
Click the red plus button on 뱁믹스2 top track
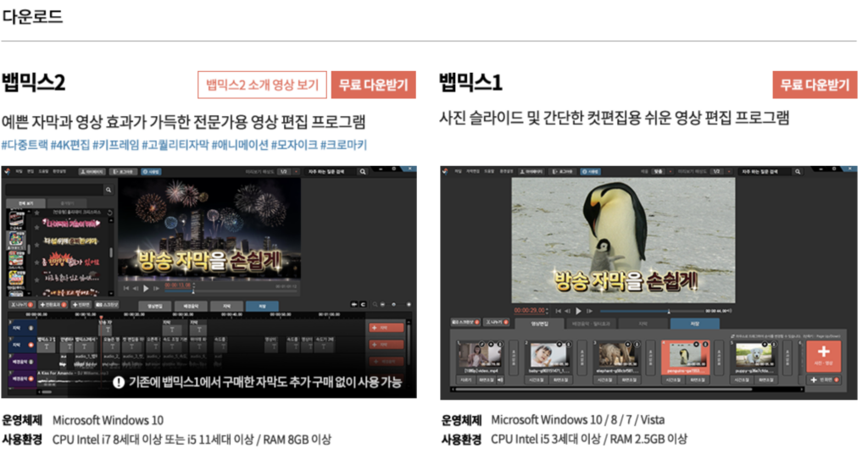(386, 328)
